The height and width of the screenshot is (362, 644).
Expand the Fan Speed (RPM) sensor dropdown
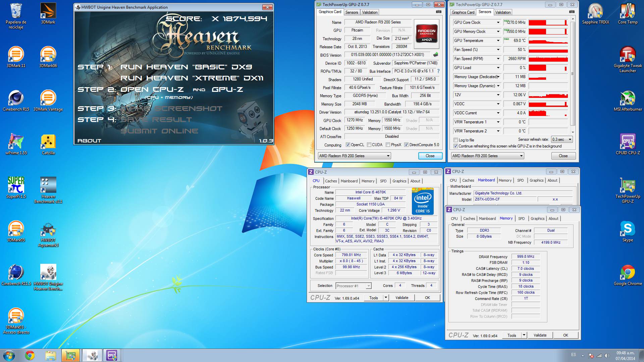pos(498,59)
